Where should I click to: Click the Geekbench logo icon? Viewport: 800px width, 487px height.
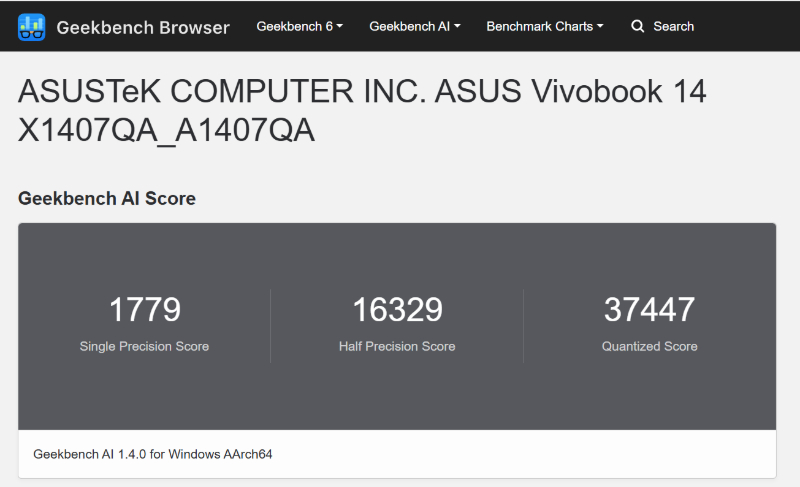[31, 27]
